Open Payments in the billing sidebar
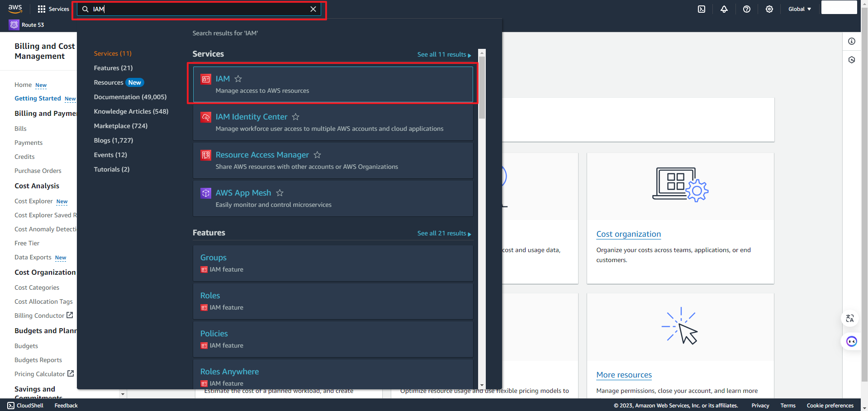Viewport: 868px width, 411px height. coord(28,143)
